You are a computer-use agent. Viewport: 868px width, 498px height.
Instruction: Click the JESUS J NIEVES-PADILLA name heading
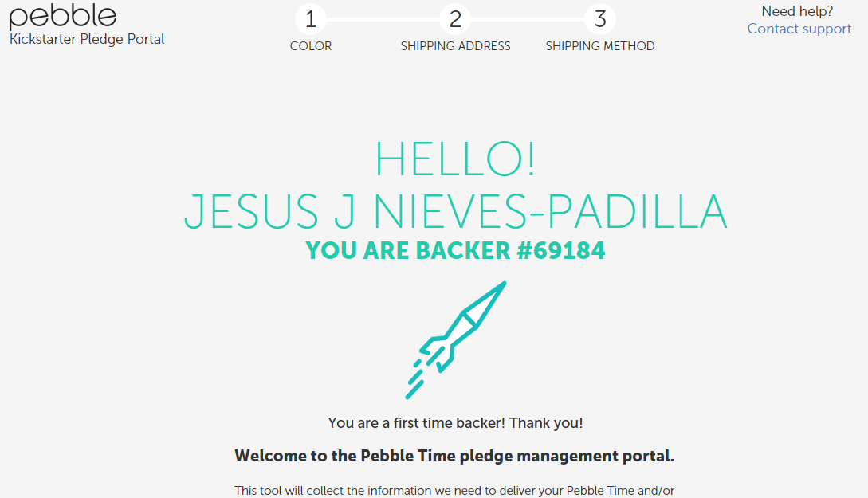(x=455, y=211)
